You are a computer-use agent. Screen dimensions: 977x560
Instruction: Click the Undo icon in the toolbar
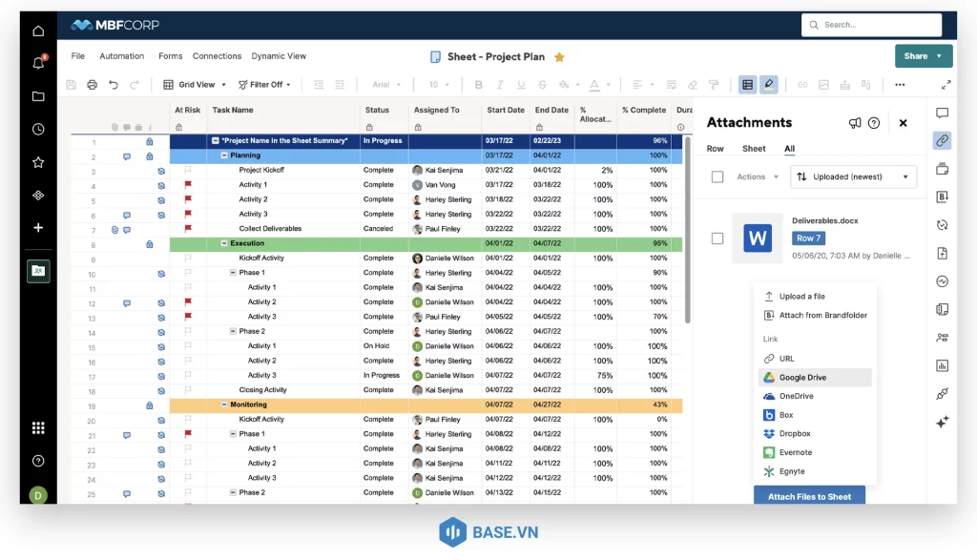[x=113, y=85]
